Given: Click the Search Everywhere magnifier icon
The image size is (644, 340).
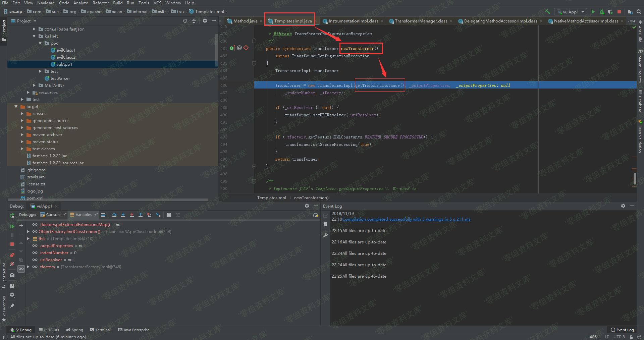Looking at the screenshot, I should click(639, 12).
